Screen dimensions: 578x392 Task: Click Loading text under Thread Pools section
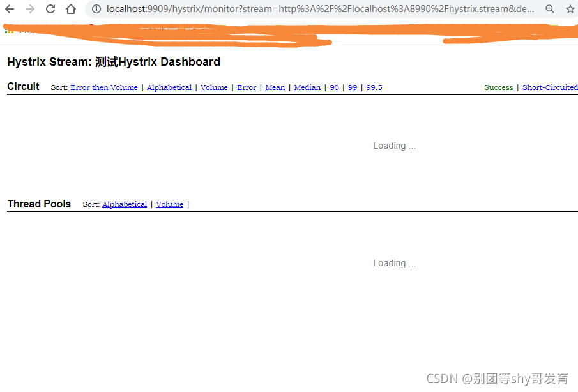(x=394, y=264)
